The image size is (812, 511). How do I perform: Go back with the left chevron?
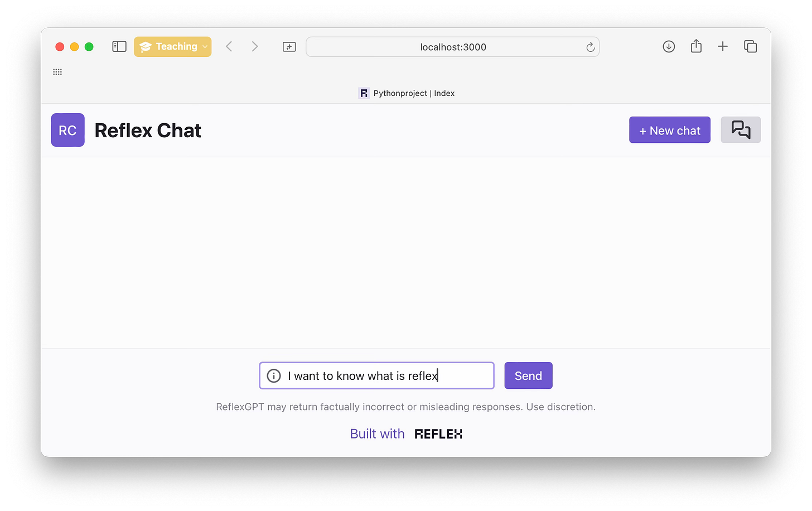229,47
